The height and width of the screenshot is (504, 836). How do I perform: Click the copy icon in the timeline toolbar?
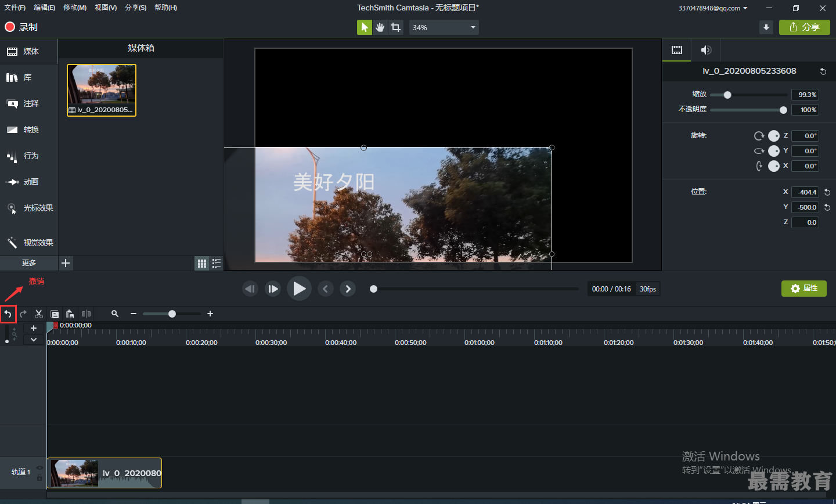pyautogui.click(x=55, y=314)
